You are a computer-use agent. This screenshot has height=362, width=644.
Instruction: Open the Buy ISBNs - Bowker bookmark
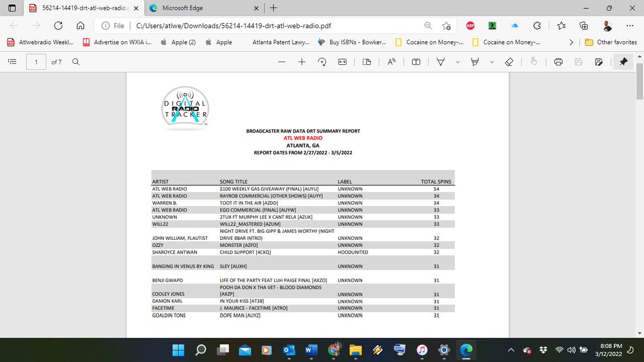coord(352,42)
